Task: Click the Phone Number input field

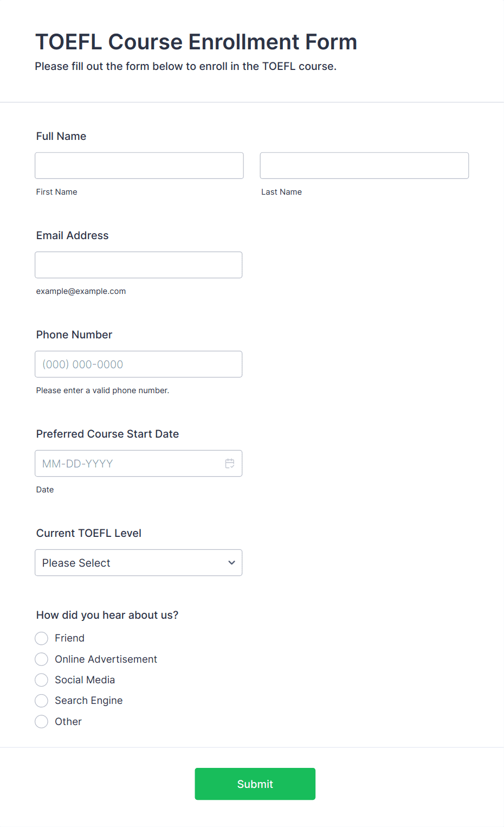Action: 139,364
